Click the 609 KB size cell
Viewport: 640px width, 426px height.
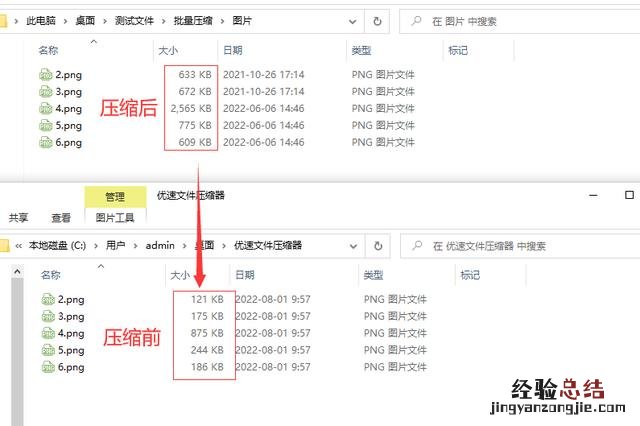point(195,142)
